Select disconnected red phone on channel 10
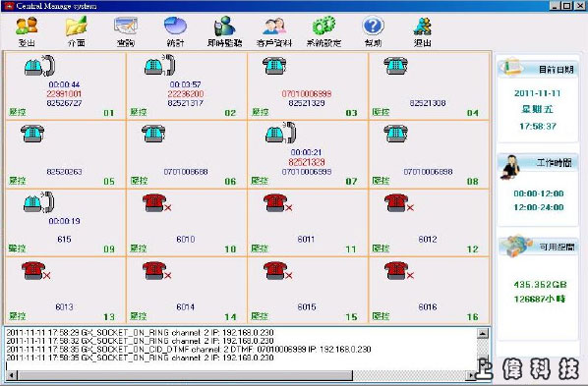The height and width of the screenshot is (386, 588). click(156, 202)
